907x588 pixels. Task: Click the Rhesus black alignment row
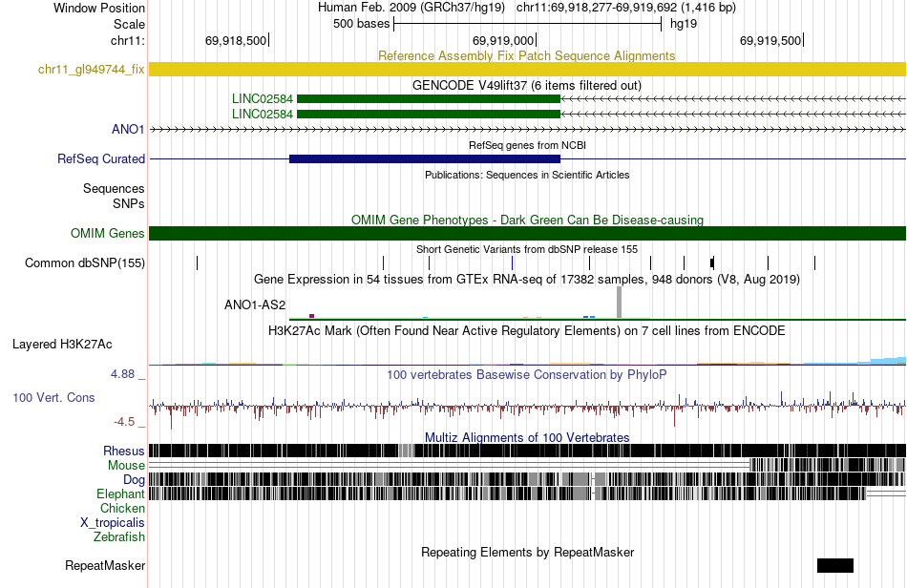pos(528,451)
